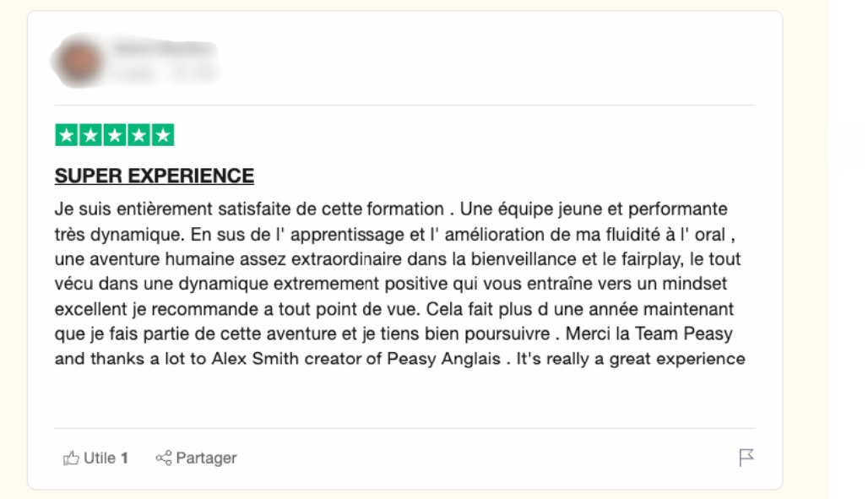Click the flag icon to report this review
Viewport: 868px width, 499px height.
pyautogui.click(x=746, y=456)
